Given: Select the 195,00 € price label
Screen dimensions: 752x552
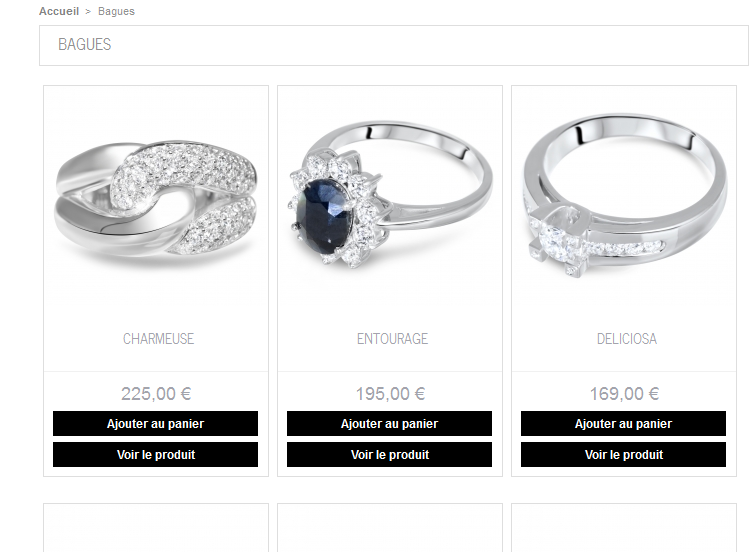Looking at the screenshot, I should click(x=390, y=394).
